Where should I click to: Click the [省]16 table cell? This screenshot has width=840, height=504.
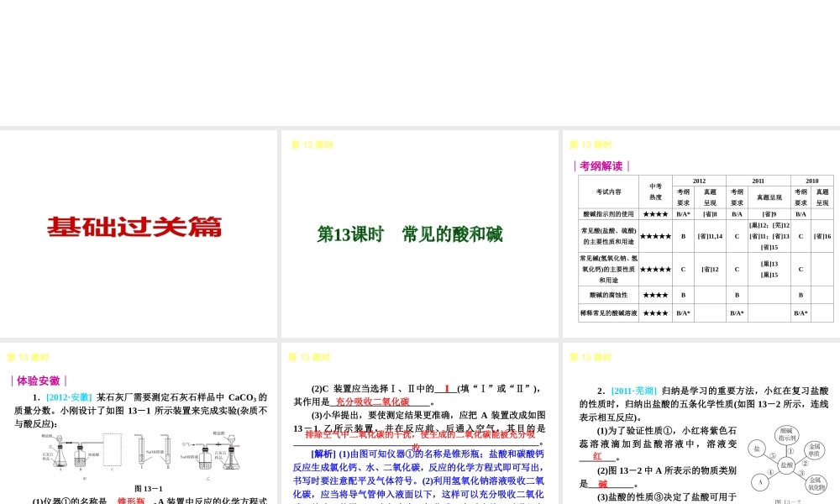point(822,236)
